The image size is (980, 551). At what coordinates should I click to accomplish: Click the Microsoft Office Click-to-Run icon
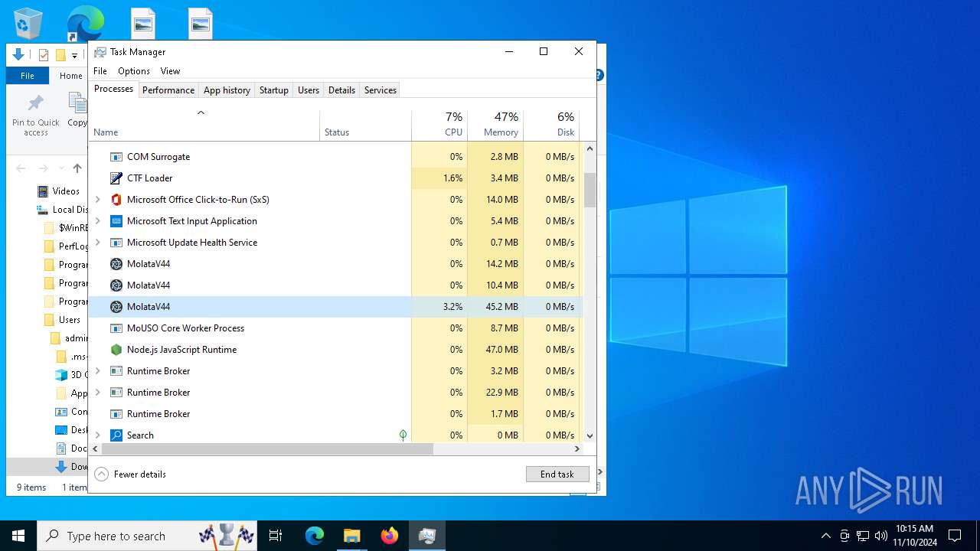coord(116,200)
